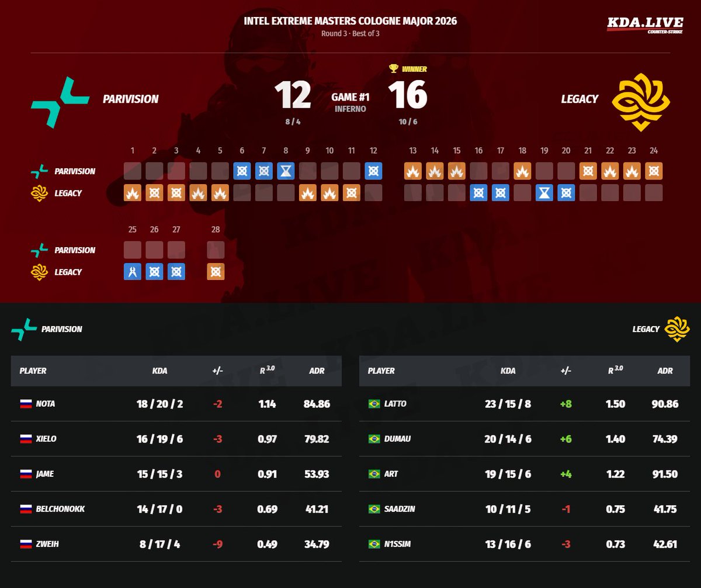This screenshot has height=588, width=701.
Task: Click the large golden Legacy team logo
Action: tap(641, 102)
